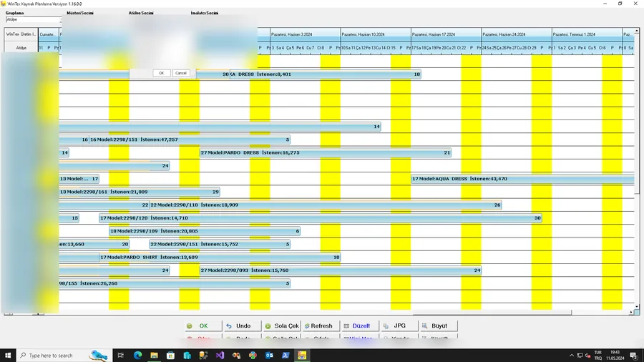Open the Windows Start menu

(8, 356)
